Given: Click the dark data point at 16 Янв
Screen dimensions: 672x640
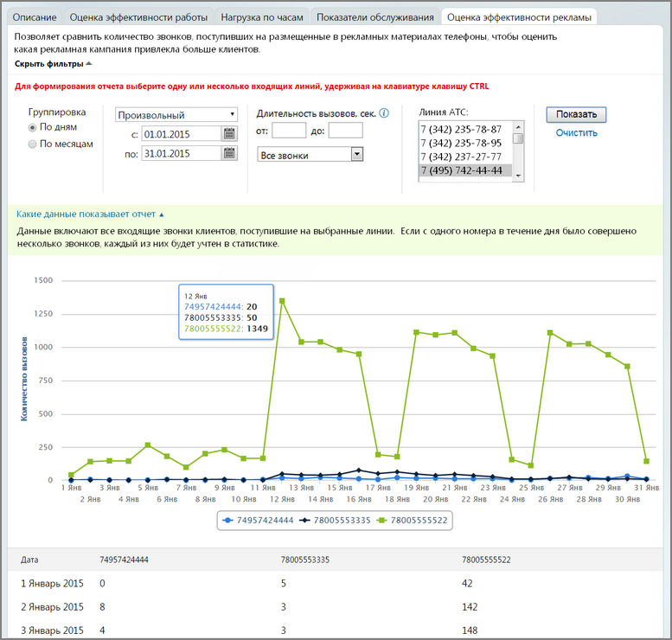Looking at the screenshot, I should (359, 470).
